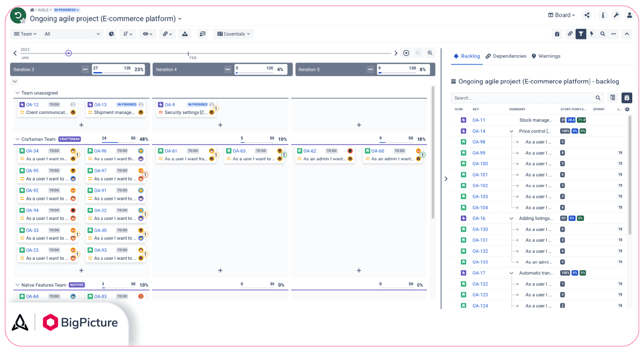This screenshot has width=644, height=352.
Task: Open issue OA-34 link
Action: click(32, 151)
